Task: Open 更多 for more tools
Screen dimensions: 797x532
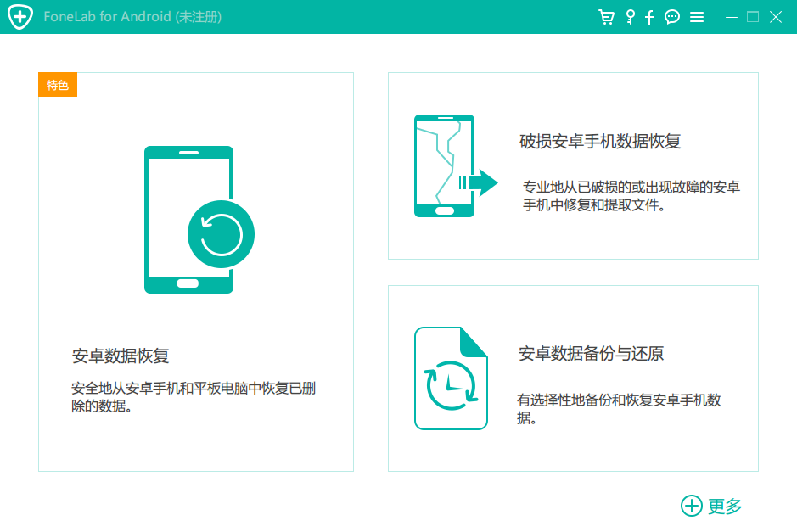Action: coord(725,506)
